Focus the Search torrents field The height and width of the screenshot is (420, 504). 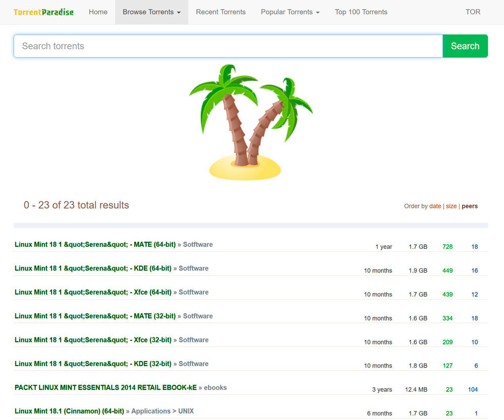(x=228, y=46)
